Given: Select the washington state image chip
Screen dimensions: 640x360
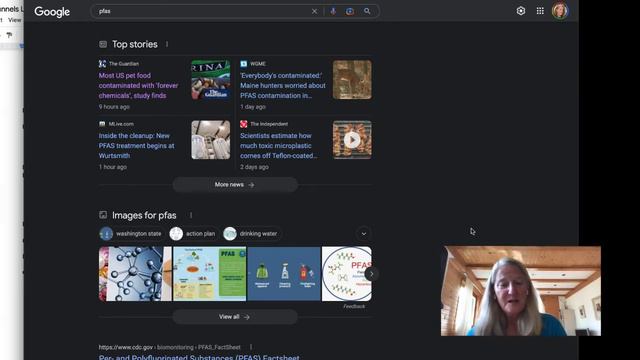Looking at the screenshot, I should click(131, 234).
